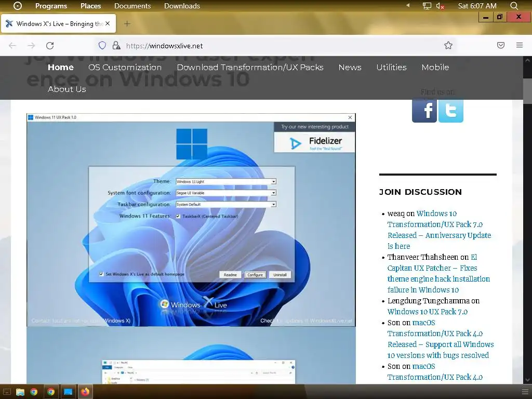Click commenter name 'Thanveer Thahsheen on'
The width and height of the screenshot is (532, 399).
428,257
